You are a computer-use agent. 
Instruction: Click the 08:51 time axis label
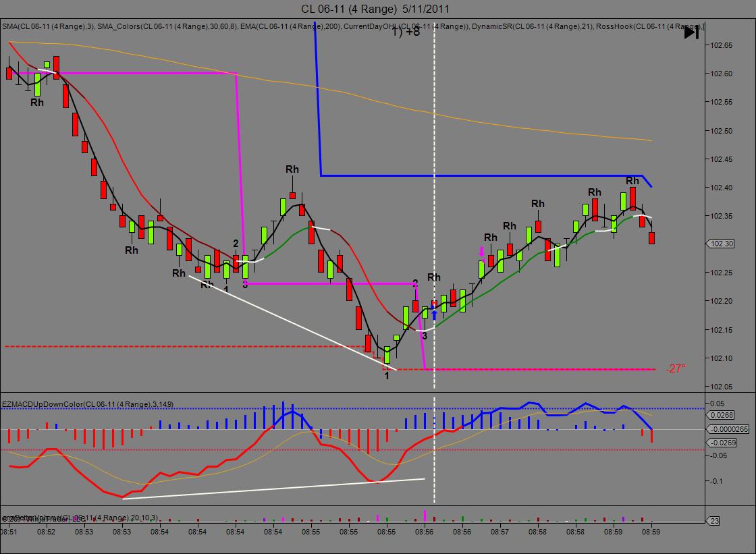(9, 532)
